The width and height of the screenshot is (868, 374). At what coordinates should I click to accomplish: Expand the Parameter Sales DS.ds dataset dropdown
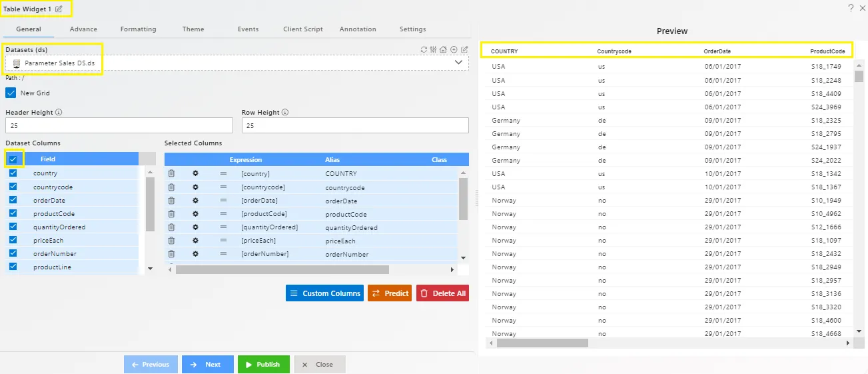tap(458, 62)
